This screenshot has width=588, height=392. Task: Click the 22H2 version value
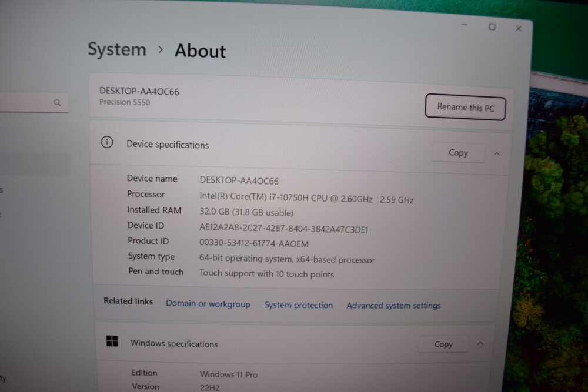click(210, 387)
